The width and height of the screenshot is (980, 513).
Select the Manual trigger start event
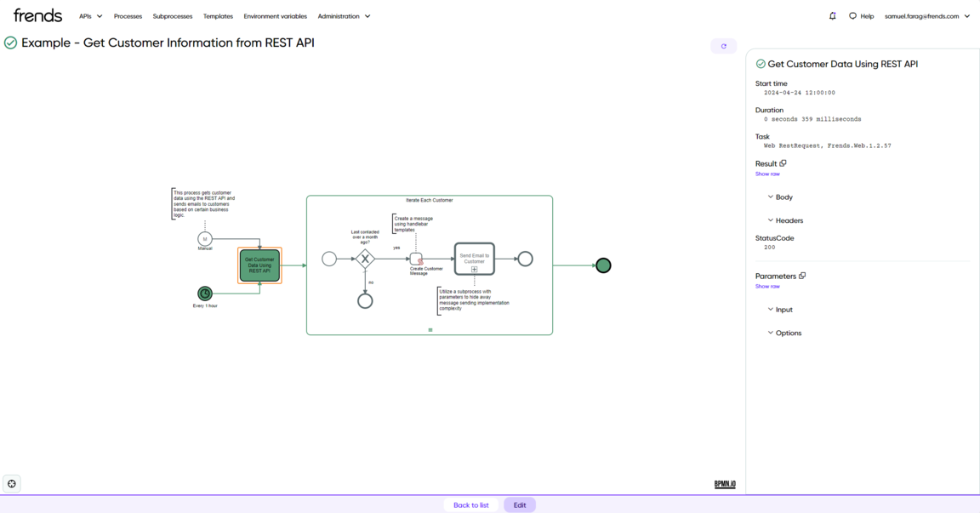click(x=205, y=239)
